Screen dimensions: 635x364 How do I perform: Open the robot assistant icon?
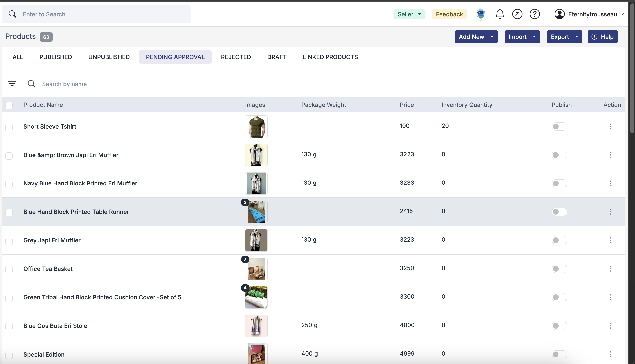tap(481, 14)
